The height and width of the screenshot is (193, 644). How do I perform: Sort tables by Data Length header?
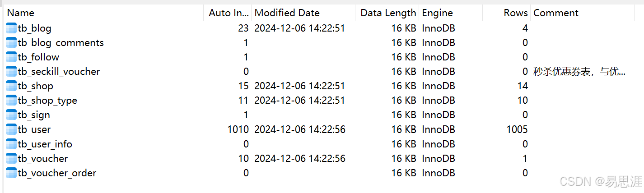(x=387, y=13)
